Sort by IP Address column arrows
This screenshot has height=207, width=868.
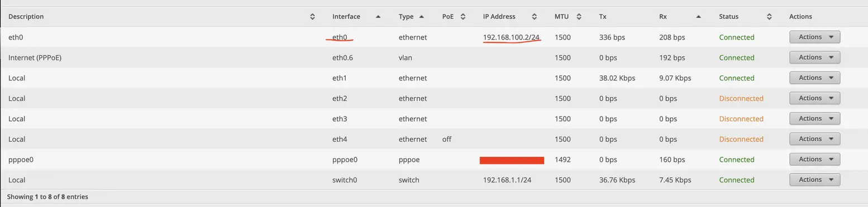[535, 17]
